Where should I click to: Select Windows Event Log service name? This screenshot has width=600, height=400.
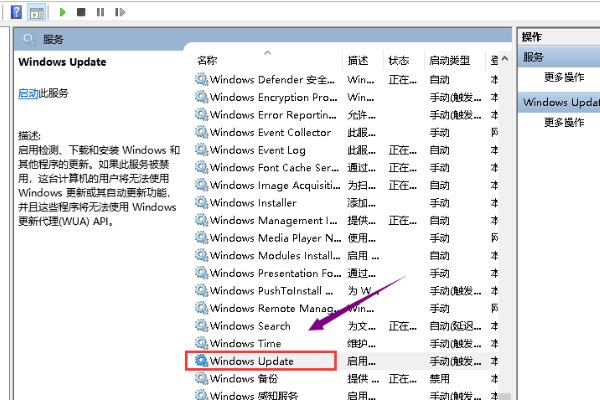click(258, 150)
